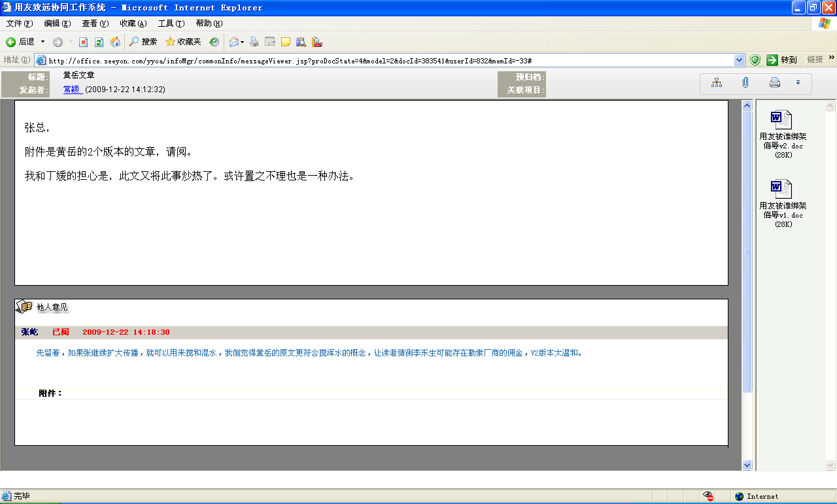Click the 常颖 sender link

click(73, 90)
